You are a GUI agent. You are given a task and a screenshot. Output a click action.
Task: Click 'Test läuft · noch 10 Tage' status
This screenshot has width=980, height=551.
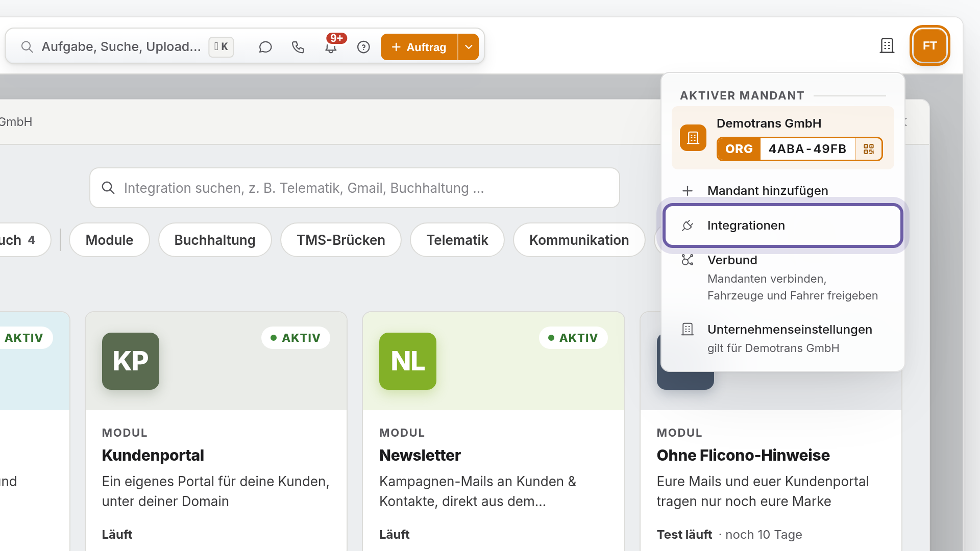tap(729, 534)
